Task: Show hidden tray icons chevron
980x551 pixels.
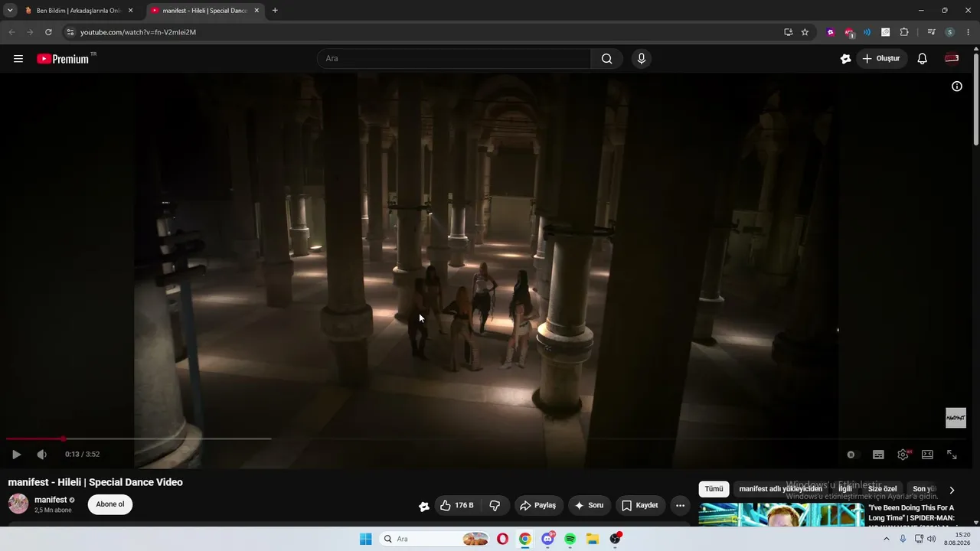Action: (887, 539)
